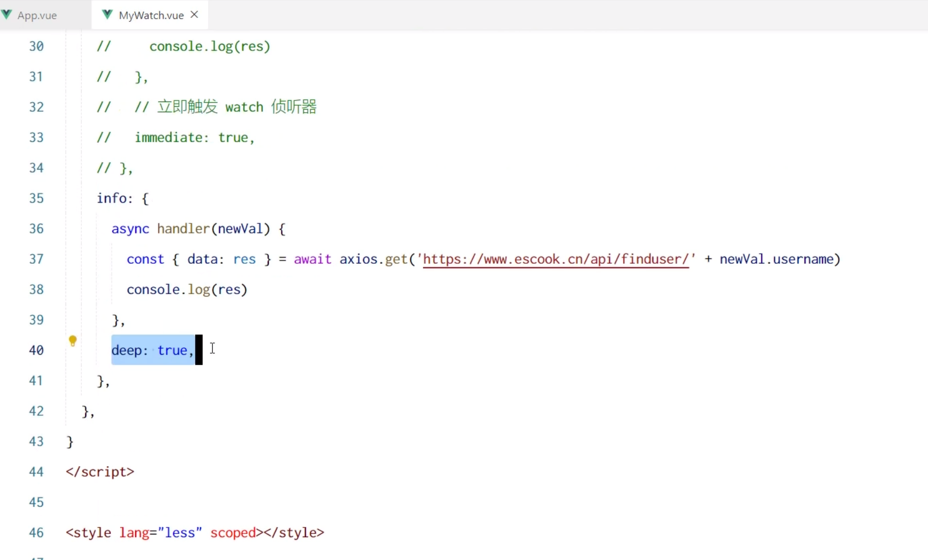Screen dimensions: 928x560
Task: Click the Chinese comment with 'watch' on line 32
Action: [x=207, y=107]
